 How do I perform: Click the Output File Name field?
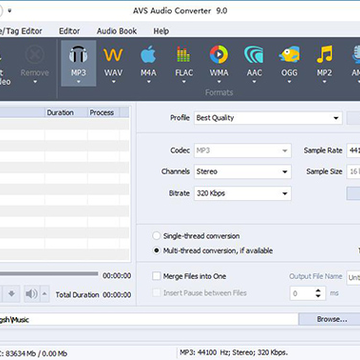coord(354,277)
